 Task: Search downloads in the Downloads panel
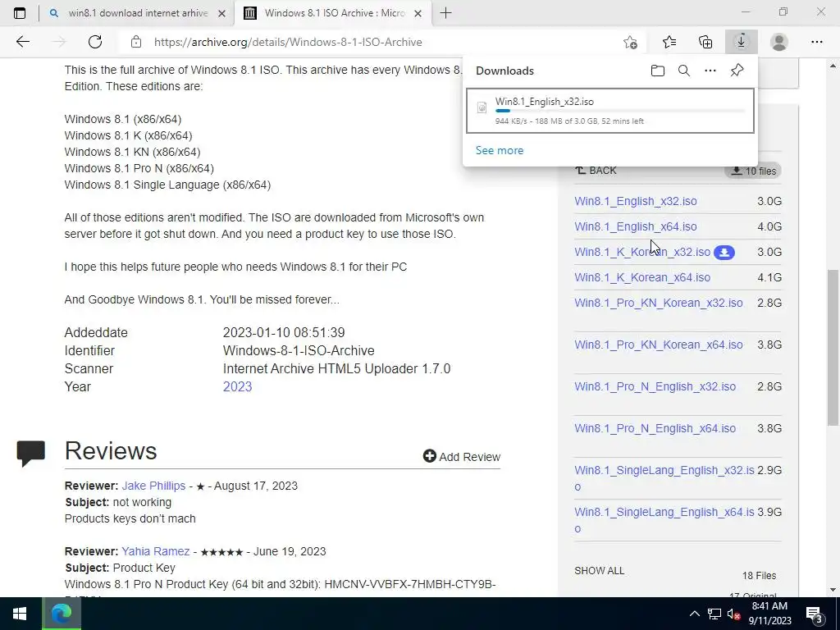pyautogui.click(x=684, y=71)
